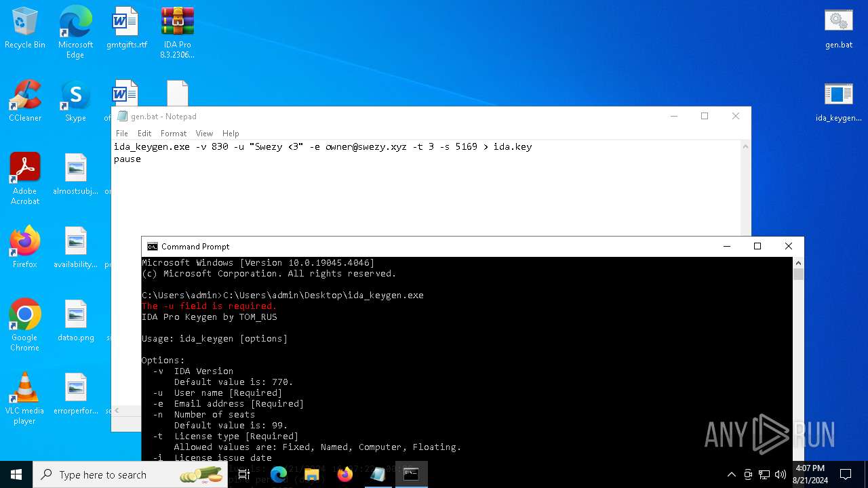Click the 'gen.bat - Notepad' window title
Image resolution: width=868 pixels, height=488 pixels.
[163, 117]
